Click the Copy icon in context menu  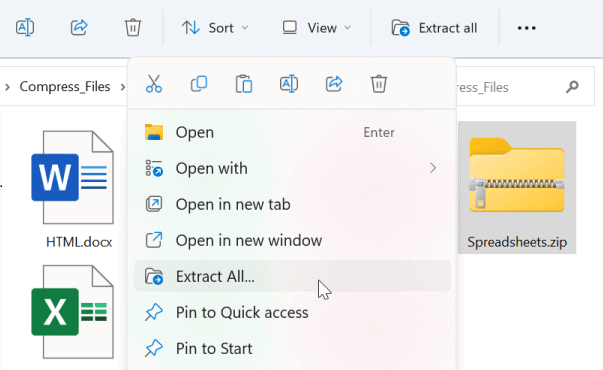(199, 84)
